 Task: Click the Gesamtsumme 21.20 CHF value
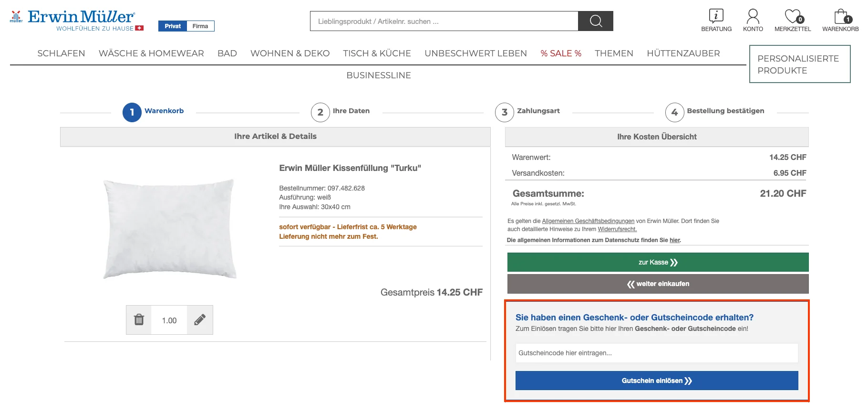click(x=783, y=193)
